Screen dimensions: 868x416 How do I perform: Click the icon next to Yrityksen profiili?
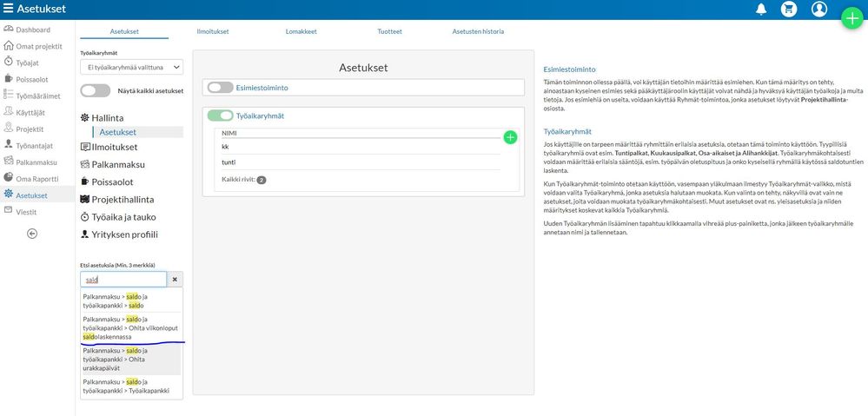(x=84, y=234)
